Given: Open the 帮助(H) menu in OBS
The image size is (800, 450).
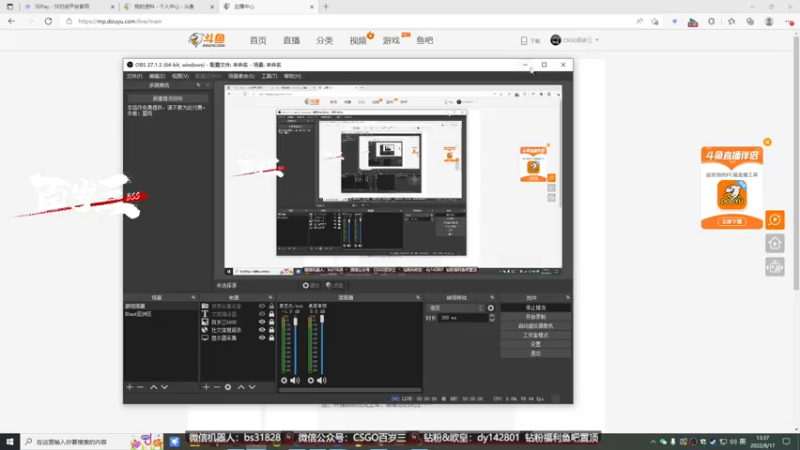Looking at the screenshot, I should click(x=292, y=76).
